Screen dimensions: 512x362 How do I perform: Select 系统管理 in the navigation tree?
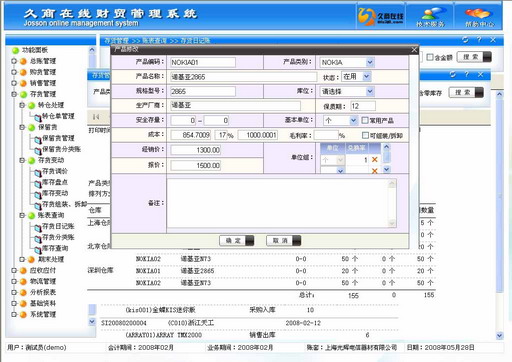click(43, 314)
